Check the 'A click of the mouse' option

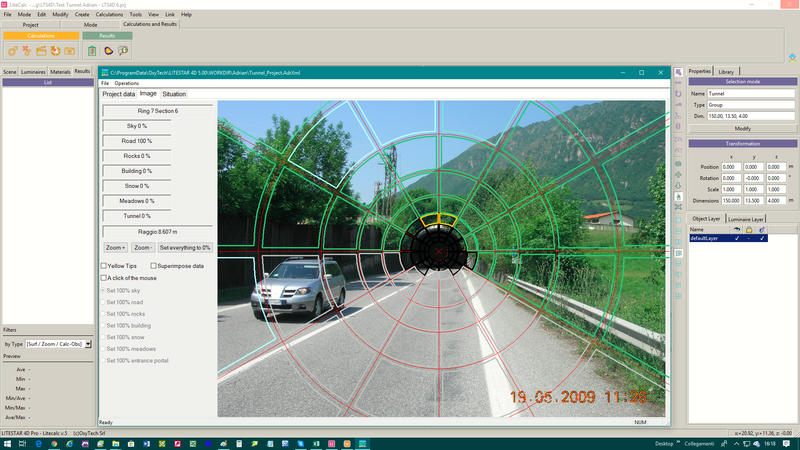(104, 278)
